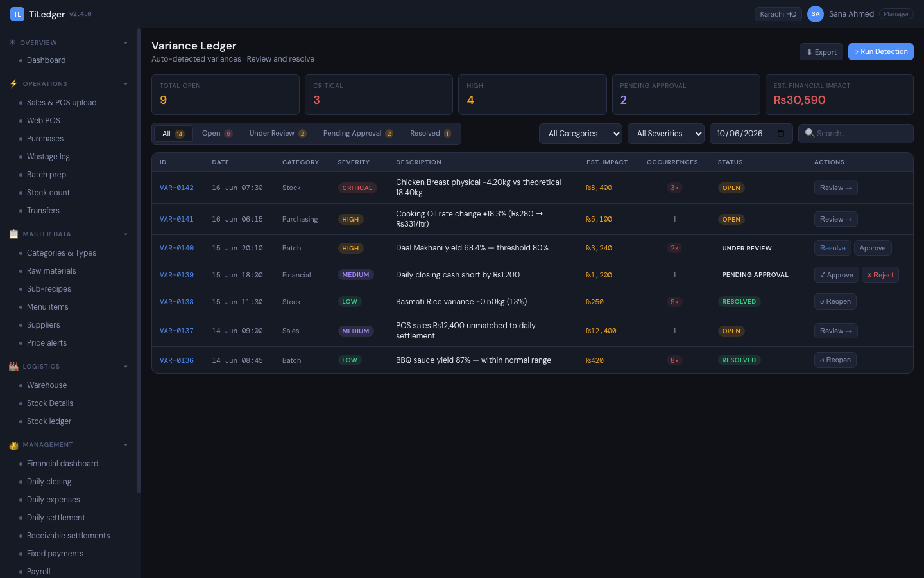This screenshot has width=924, height=578.
Task: Open the All Severities dropdown
Action: (x=666, y=134)
